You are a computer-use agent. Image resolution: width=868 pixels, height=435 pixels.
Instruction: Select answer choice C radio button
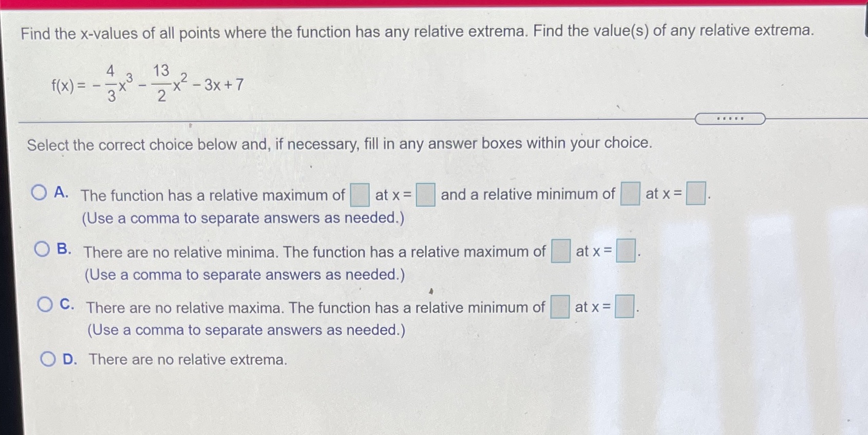46,304
